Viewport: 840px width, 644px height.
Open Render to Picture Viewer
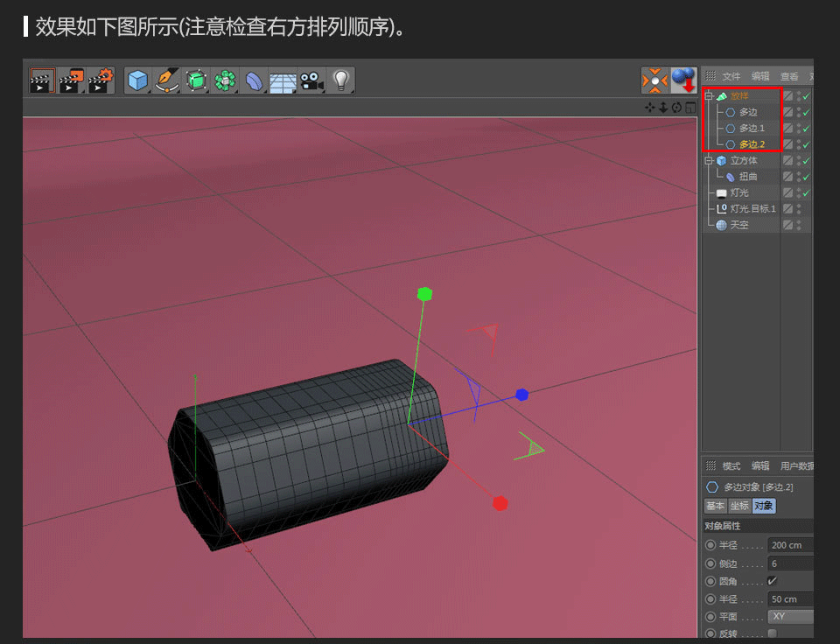(69, 80)
